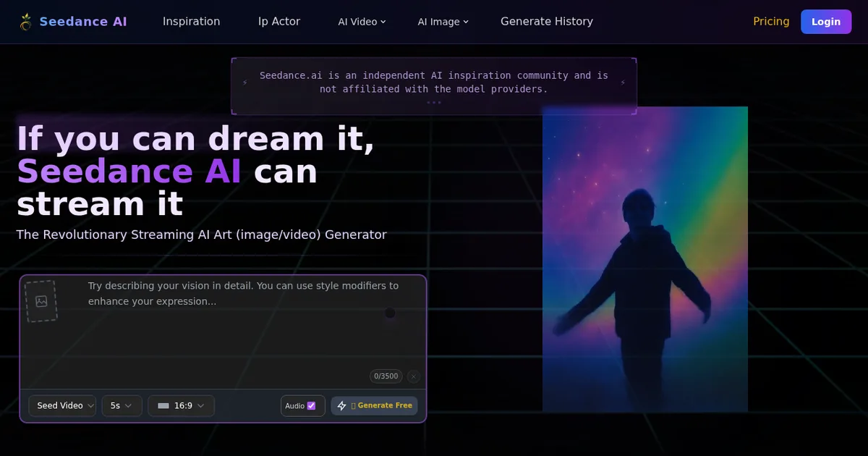Open Generate History
The height and width of the screenshot is (456, 868).
pyautogui.click(x=547, y=22)
